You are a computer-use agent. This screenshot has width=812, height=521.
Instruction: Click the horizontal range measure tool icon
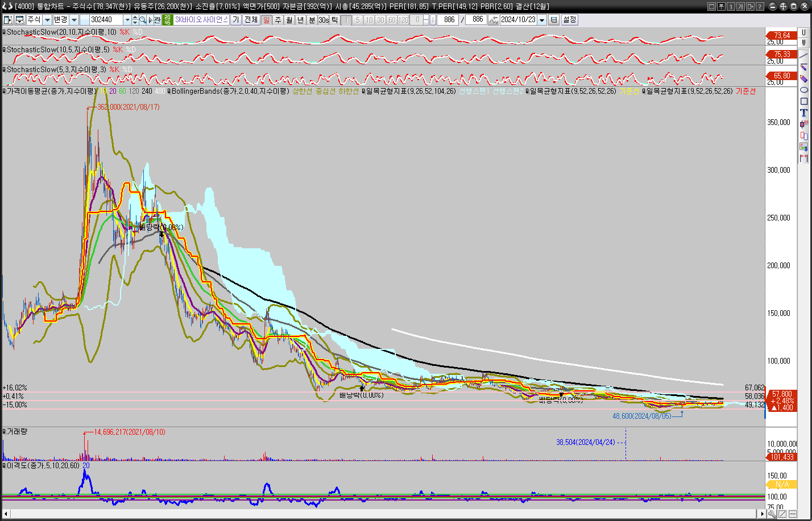803,157
